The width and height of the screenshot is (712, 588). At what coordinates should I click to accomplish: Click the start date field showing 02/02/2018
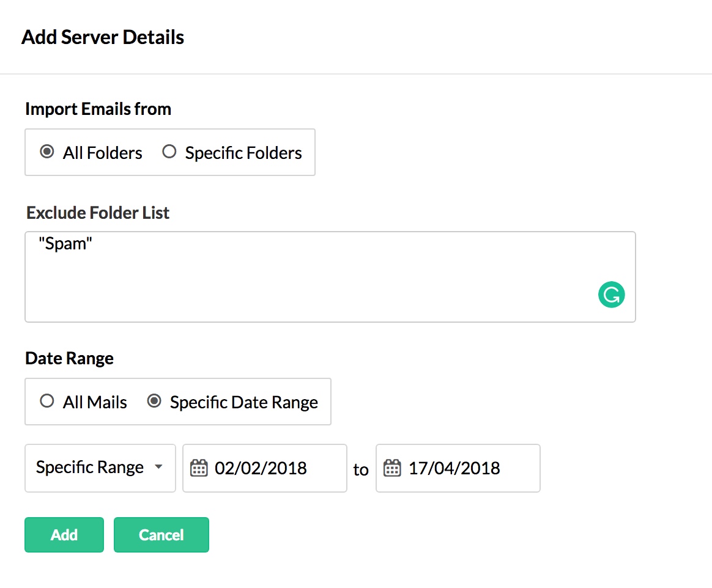(269, 468)
